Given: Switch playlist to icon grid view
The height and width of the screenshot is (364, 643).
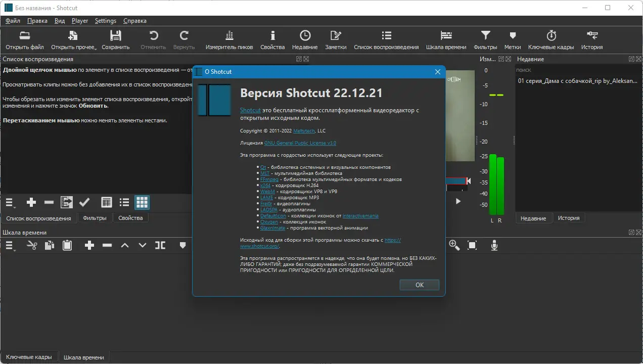Looking at the screenshot, I should pyautogui.click(x=142, y=202).
